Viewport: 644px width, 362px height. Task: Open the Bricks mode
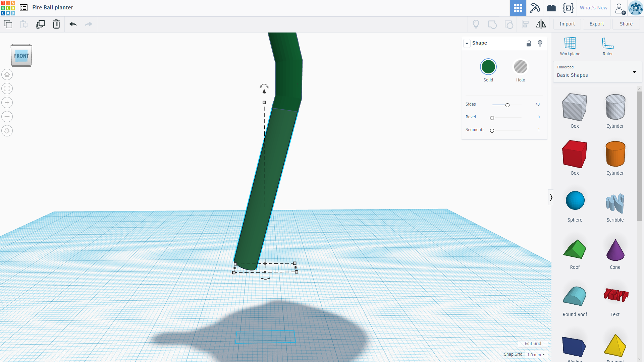tap(551, 8)
